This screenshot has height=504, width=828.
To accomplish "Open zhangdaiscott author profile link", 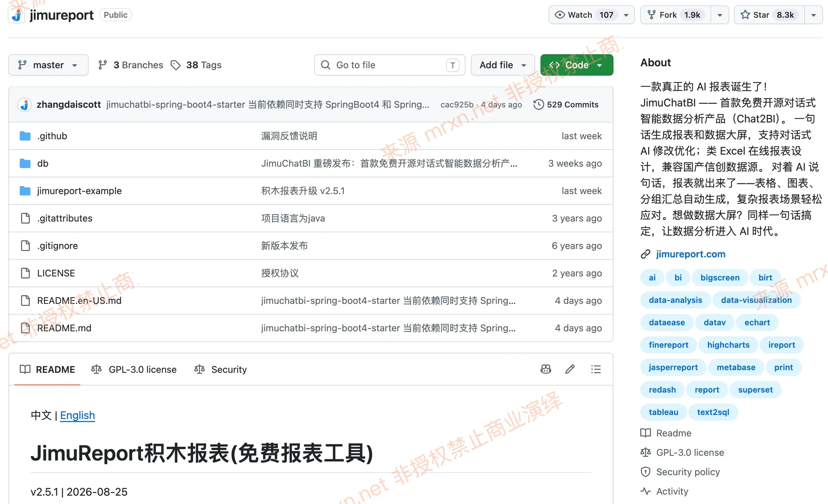I will tap(69, 104).
